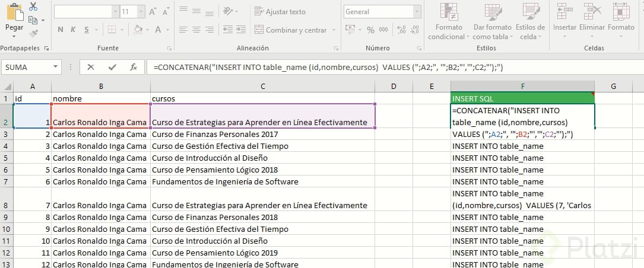The height and width of the screenshot is (268, 644).
Task: Open Insert Function fx dialog
Action: (x=134, y=67)
